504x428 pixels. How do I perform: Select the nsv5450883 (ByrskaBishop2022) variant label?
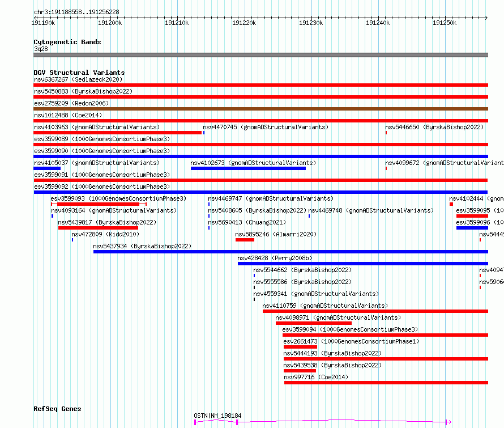[x=83, y=91]
